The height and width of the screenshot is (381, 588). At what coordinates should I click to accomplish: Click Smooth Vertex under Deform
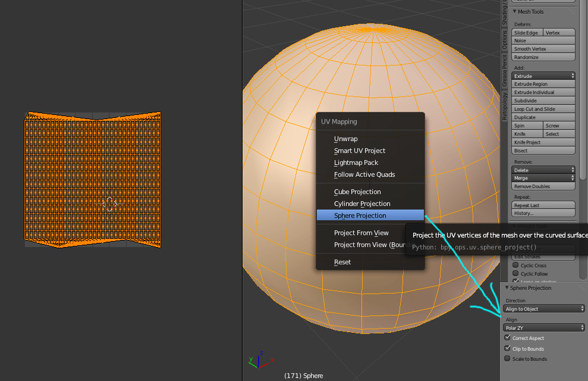point(542,48)
